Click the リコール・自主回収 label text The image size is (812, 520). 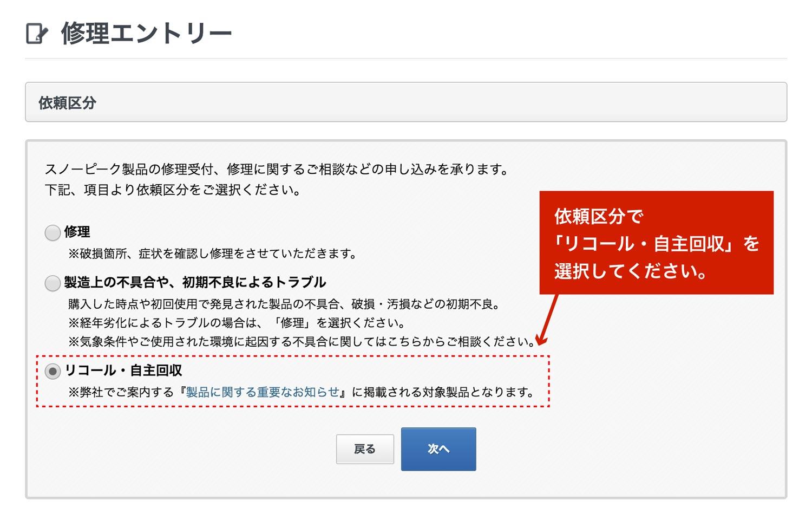tap(123, 370)
